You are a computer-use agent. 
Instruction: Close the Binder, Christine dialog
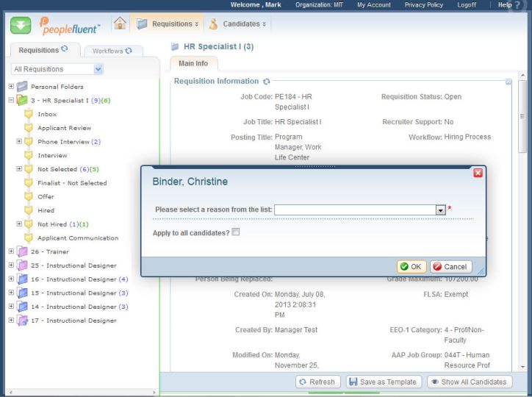tap(478, 173)
